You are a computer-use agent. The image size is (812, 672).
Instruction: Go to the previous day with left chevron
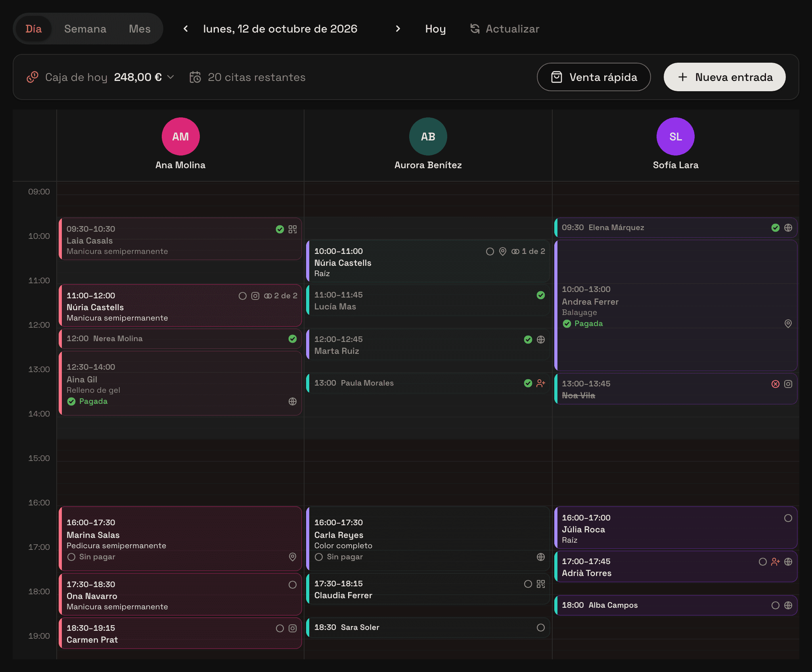click(x=186, y=29)
